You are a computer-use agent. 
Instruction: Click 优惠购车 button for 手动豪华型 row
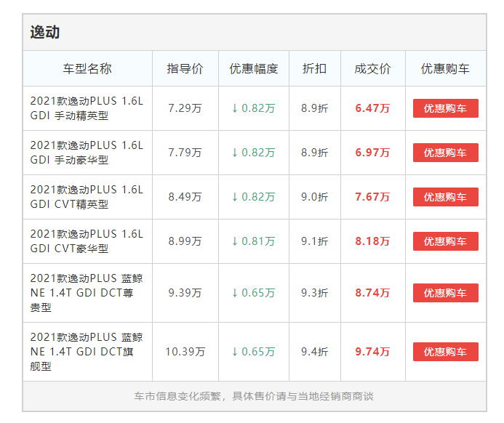[446, 153]
